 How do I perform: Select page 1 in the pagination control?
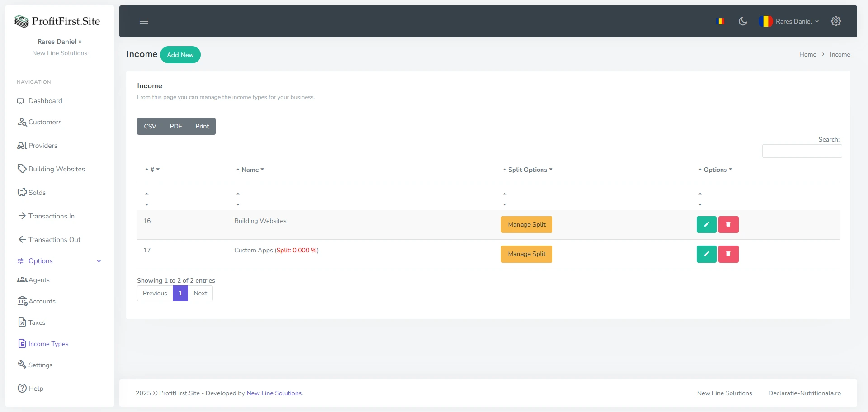(x=180, y=293)
